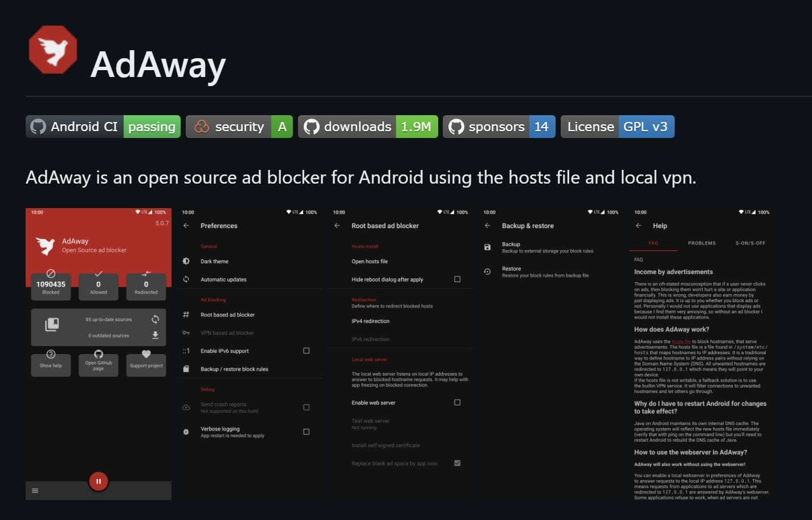Screen dimensions: 812x520
Task: Click the key icon beside VPN based blocker
Action: click(x=186, y=333)
